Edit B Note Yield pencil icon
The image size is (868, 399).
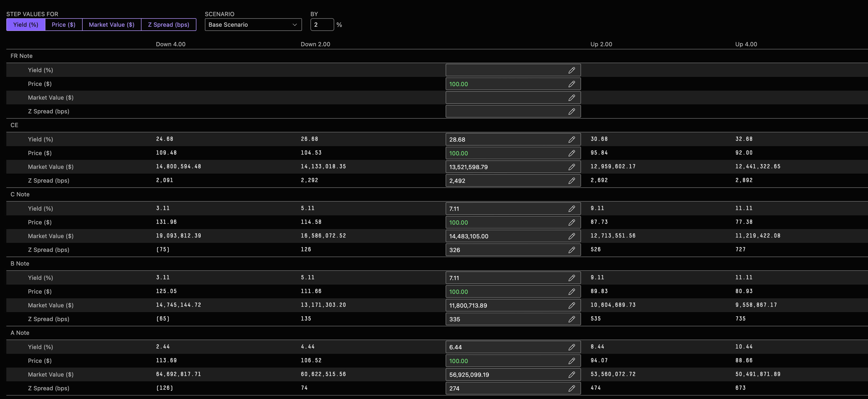tap(572, 278)
